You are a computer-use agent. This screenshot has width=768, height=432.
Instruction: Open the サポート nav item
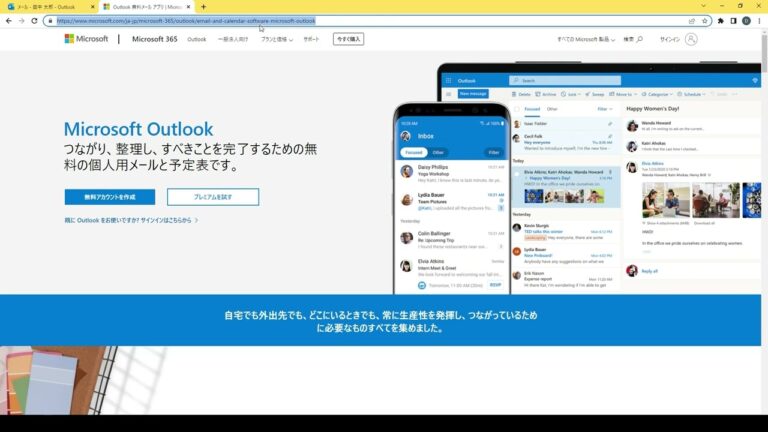tap(311, 39)
